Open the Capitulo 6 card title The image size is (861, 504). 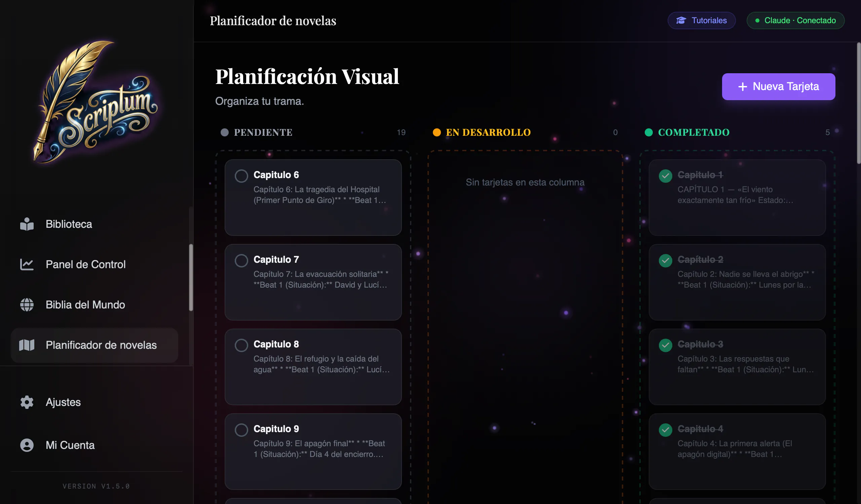pos(276,175)
